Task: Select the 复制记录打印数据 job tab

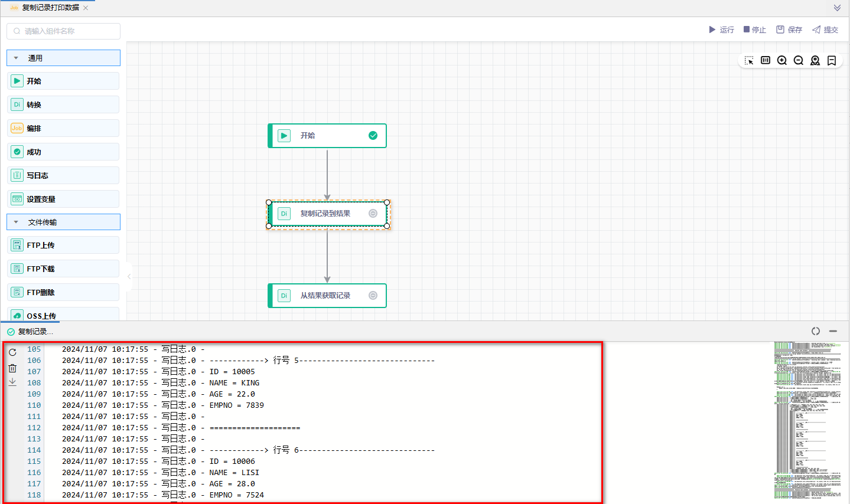Action: click(x=50, y=8)
